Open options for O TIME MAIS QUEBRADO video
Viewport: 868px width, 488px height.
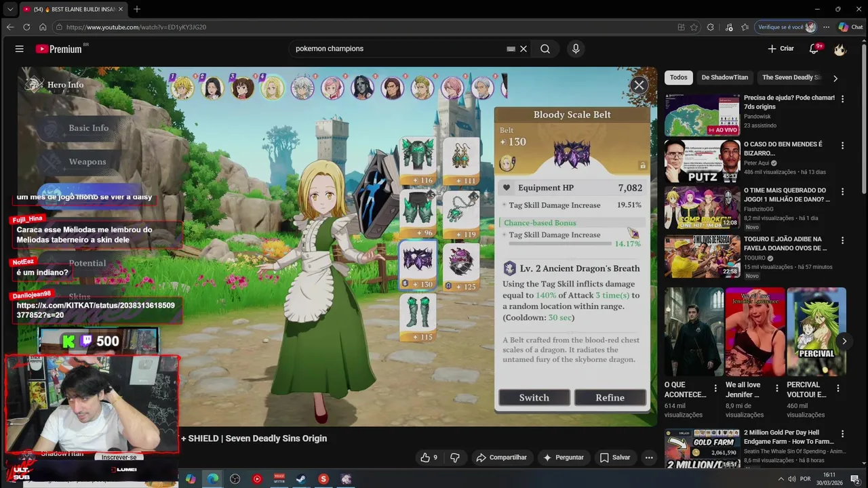point(843,192)
